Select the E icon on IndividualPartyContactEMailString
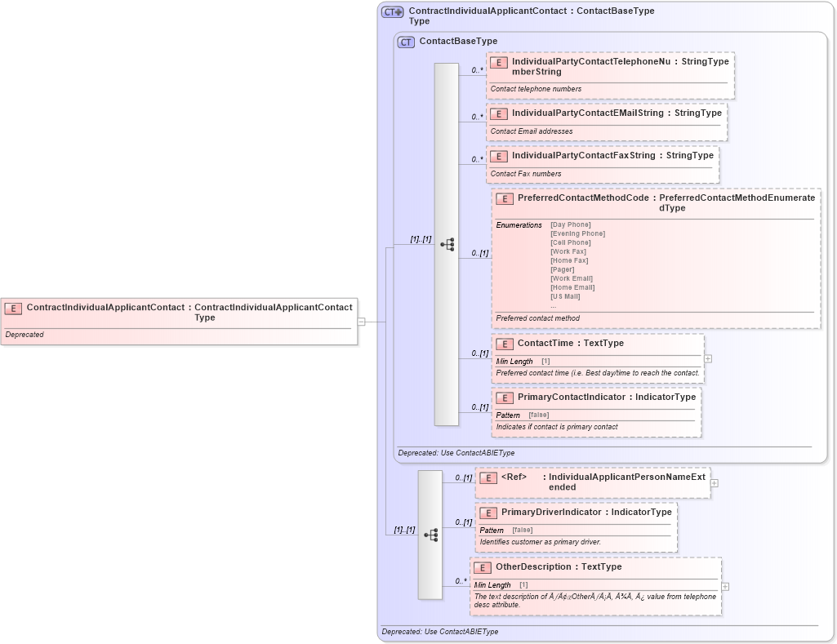The width and height of the screenshot is (837, 644). (x=497, y=113)
